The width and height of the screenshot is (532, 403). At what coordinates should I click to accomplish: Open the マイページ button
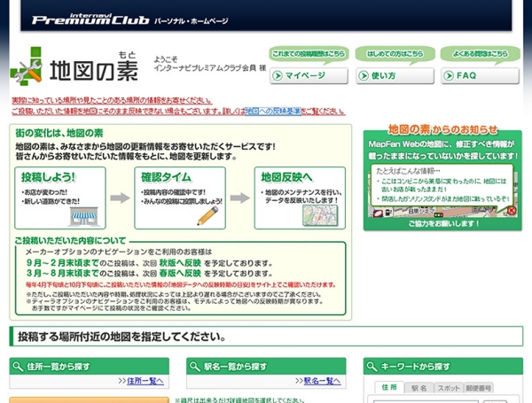click(309, 75)
